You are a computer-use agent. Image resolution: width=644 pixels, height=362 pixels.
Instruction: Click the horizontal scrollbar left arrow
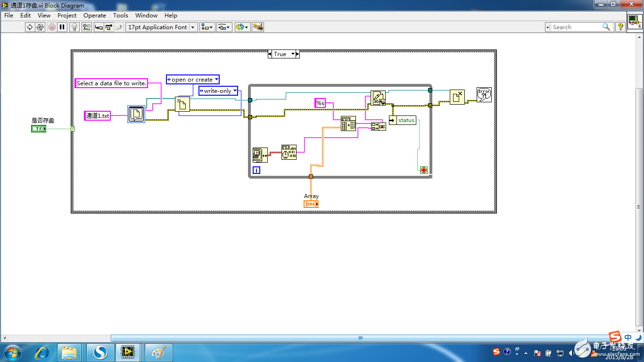[x=4, y=338]
